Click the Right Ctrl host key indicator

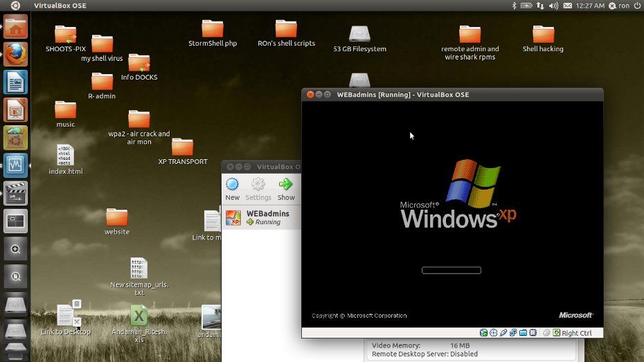point(573,333)
